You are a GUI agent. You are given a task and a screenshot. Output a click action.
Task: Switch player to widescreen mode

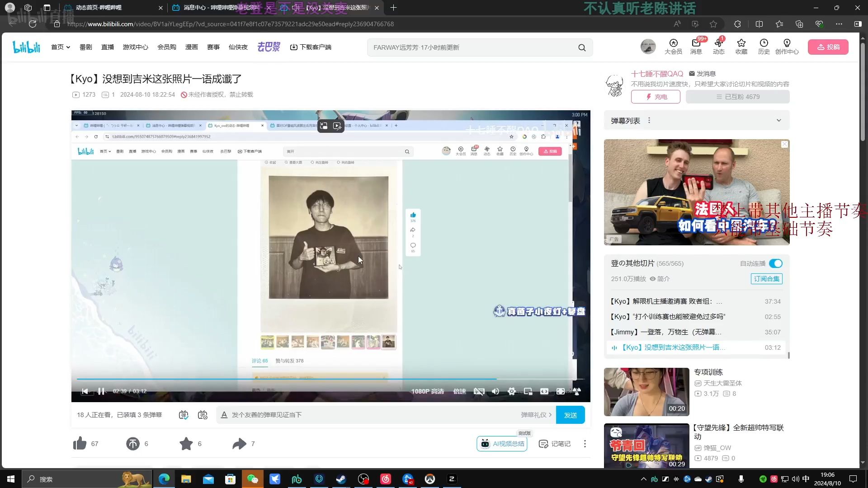(544, 391)
